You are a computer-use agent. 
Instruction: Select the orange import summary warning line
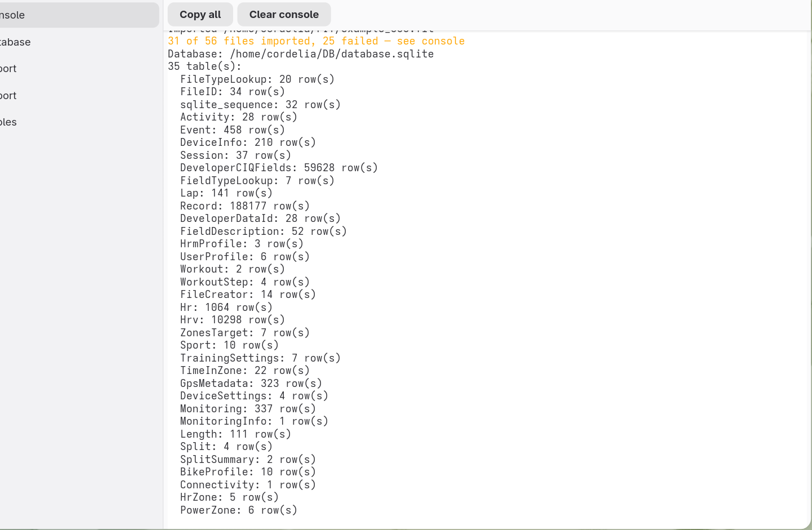[316, 41]
